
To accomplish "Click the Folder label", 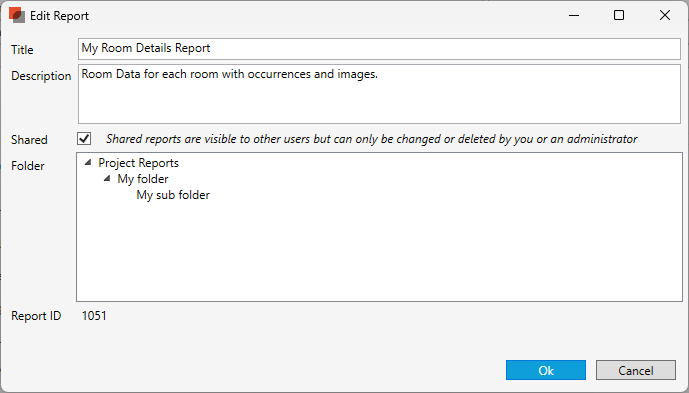I will [28, 166].
